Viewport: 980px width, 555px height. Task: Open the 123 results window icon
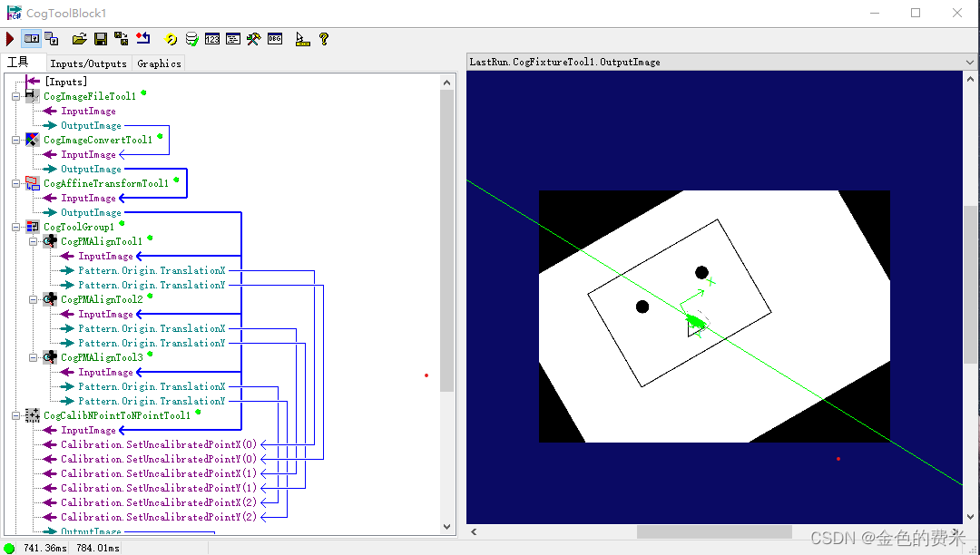212,39
